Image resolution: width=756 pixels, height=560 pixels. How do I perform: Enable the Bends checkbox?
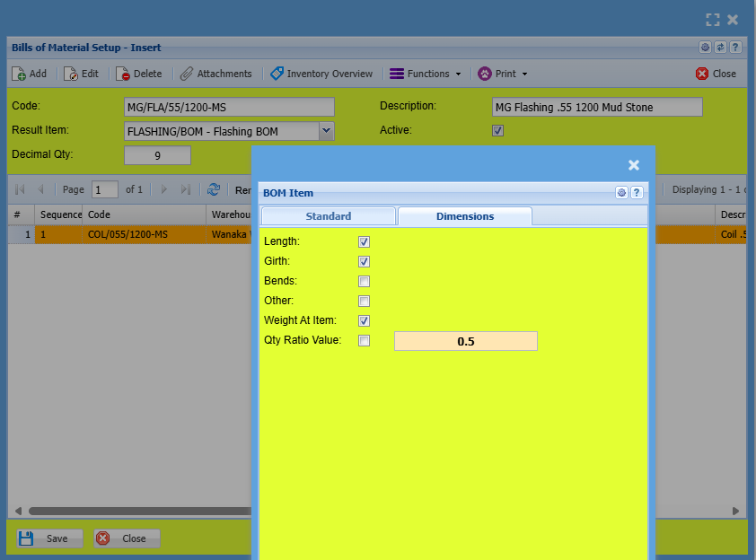pos(365,281)
